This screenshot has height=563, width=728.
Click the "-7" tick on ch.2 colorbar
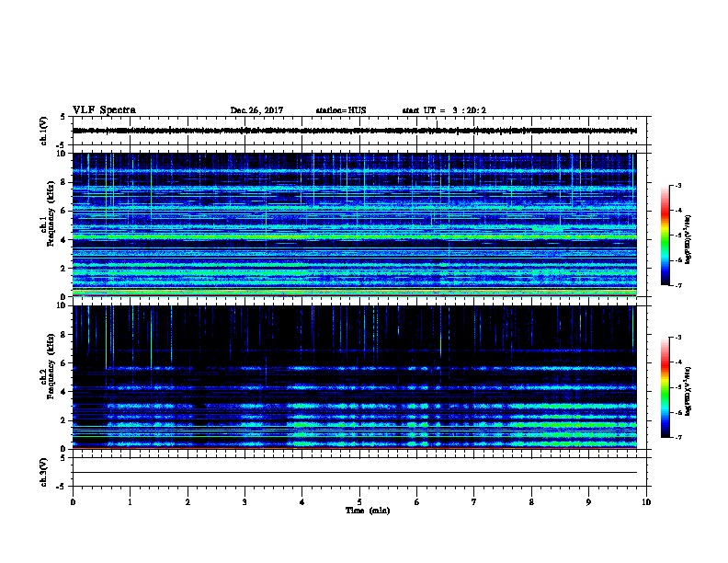pos(677,437)
